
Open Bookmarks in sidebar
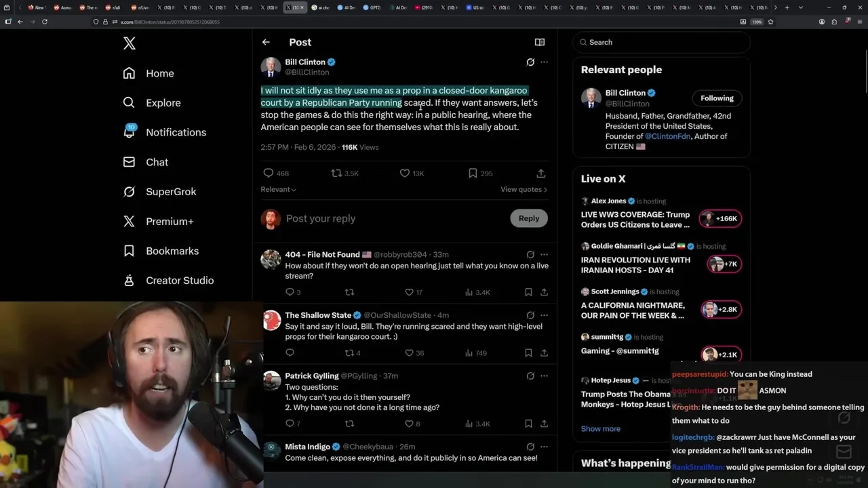[x=161, y=251]
